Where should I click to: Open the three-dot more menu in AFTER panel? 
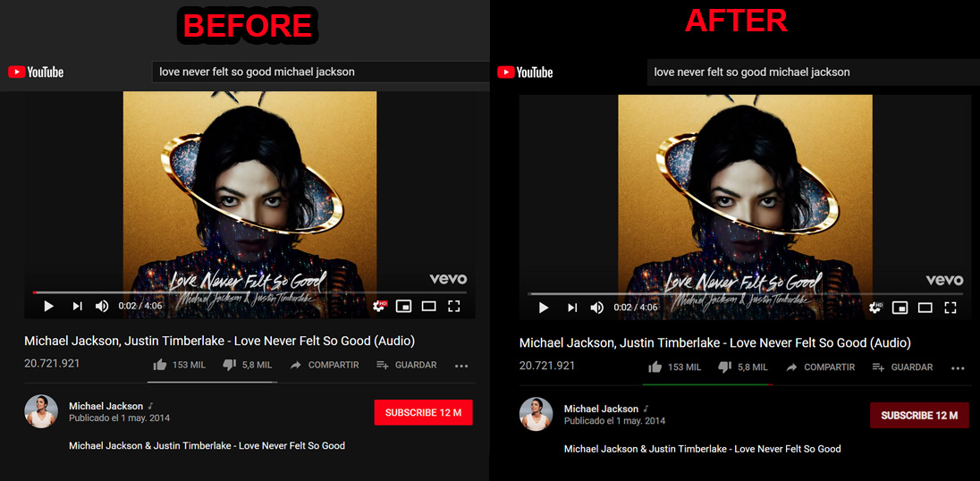[958, 368]
